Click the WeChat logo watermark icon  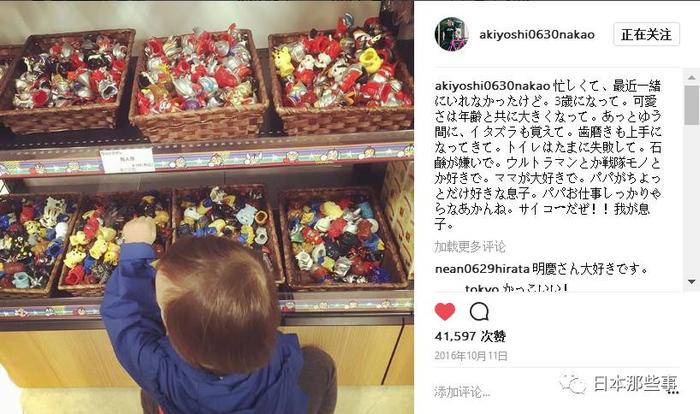pos(572,384)
